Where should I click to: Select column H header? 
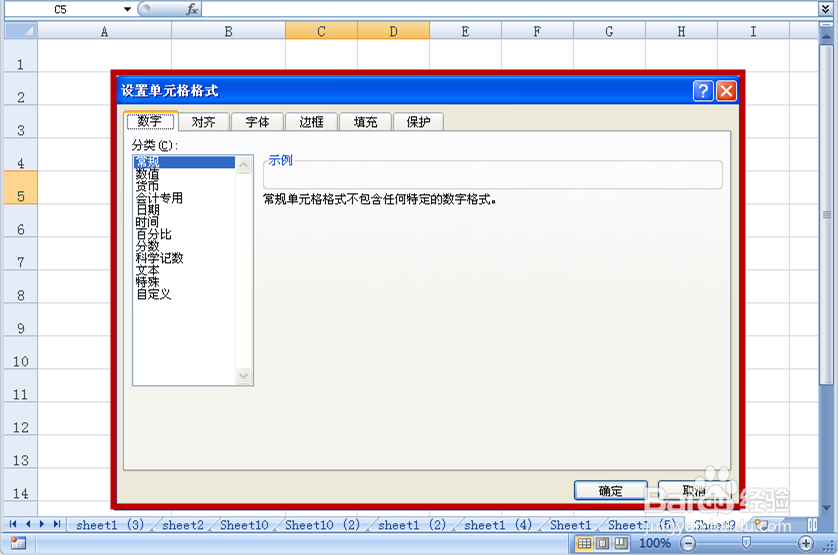[681, 31]
